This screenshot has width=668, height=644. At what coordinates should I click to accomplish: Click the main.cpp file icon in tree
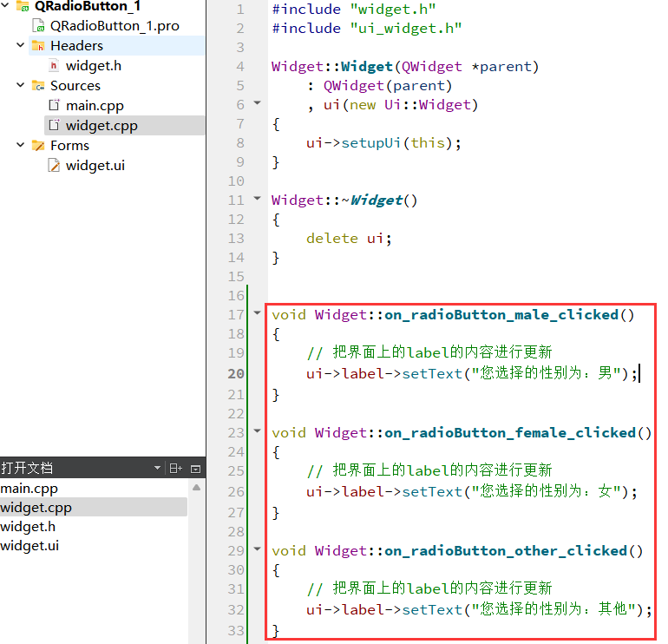pos(54,105)
